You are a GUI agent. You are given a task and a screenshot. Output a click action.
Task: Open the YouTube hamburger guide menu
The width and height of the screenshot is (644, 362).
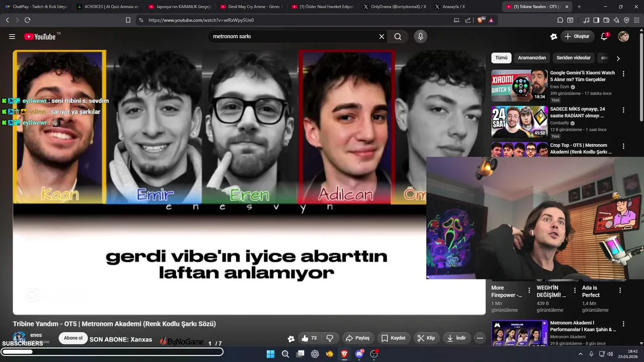coord(12,37)
